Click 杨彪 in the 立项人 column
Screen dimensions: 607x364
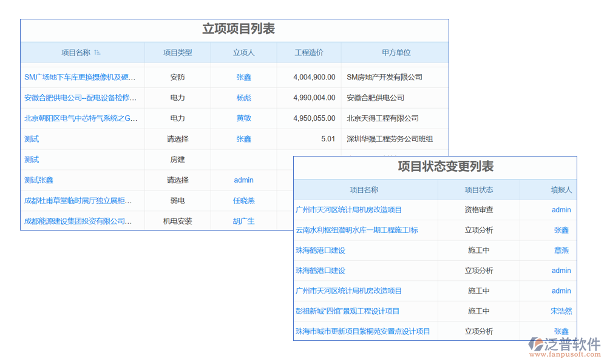(243, 98)
